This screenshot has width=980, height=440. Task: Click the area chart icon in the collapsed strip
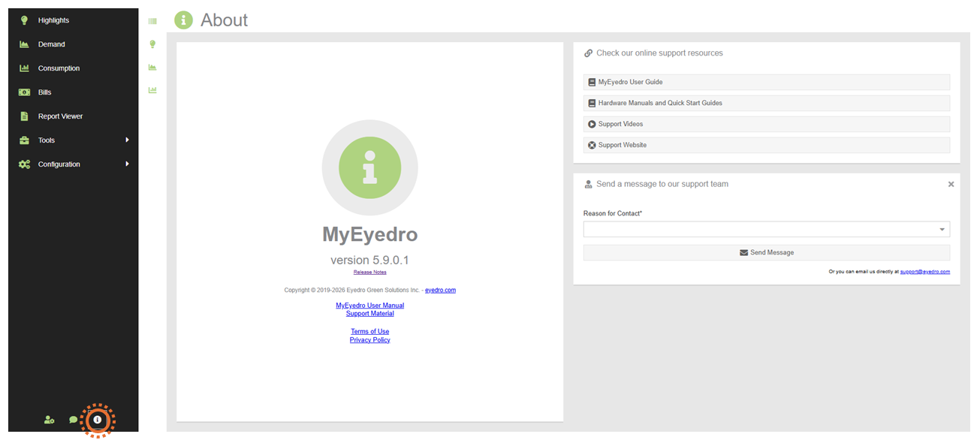click(x=152, y=67)
